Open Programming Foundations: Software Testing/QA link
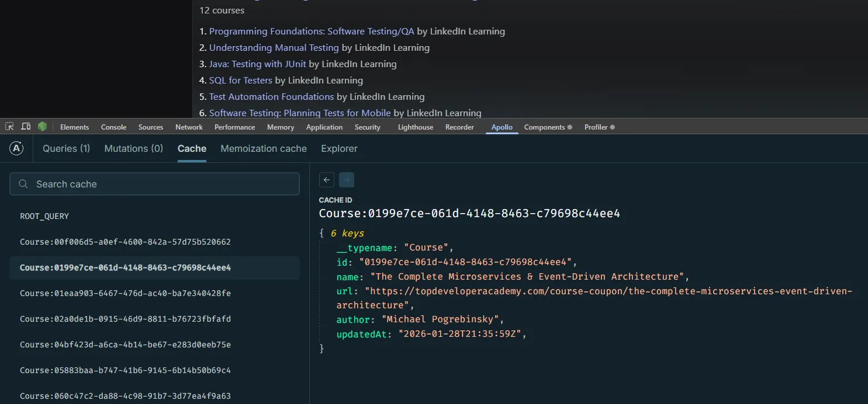Screen dimensions: 868x404 click(x=312, y=32)
